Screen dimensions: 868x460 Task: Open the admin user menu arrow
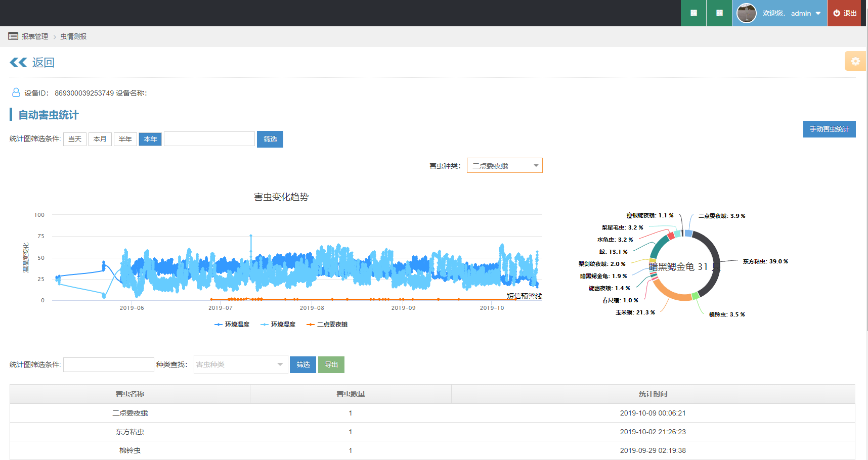818,14
